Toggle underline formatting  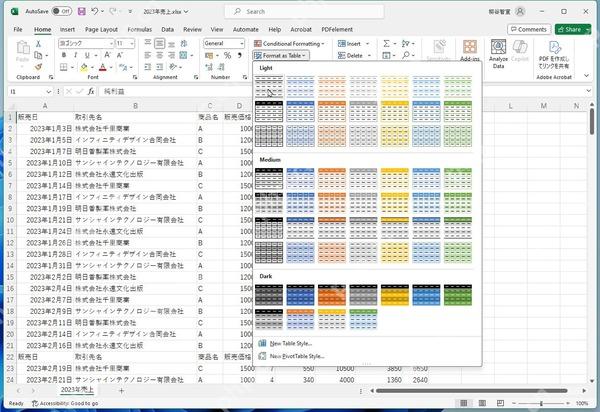[x=87, y=55]
